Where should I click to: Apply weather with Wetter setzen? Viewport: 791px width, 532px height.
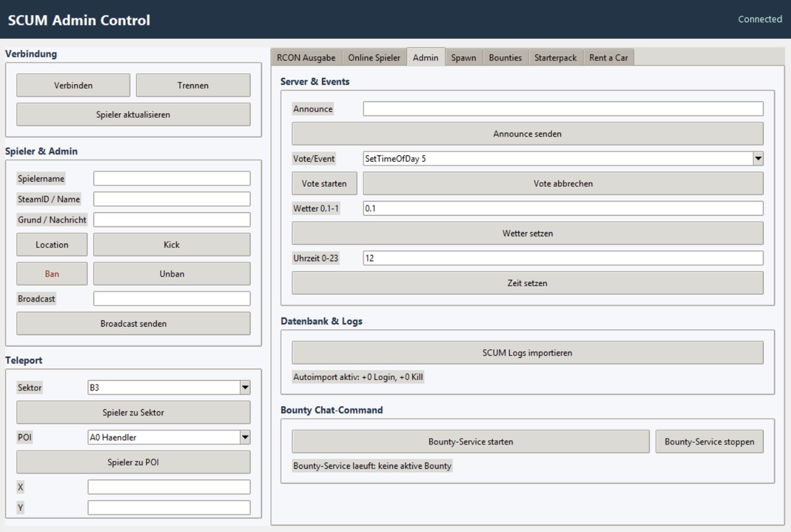point(528,233)
